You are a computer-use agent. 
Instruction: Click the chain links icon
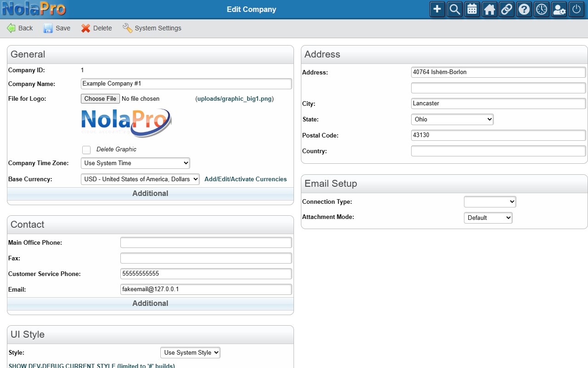(x=507, y=9)
